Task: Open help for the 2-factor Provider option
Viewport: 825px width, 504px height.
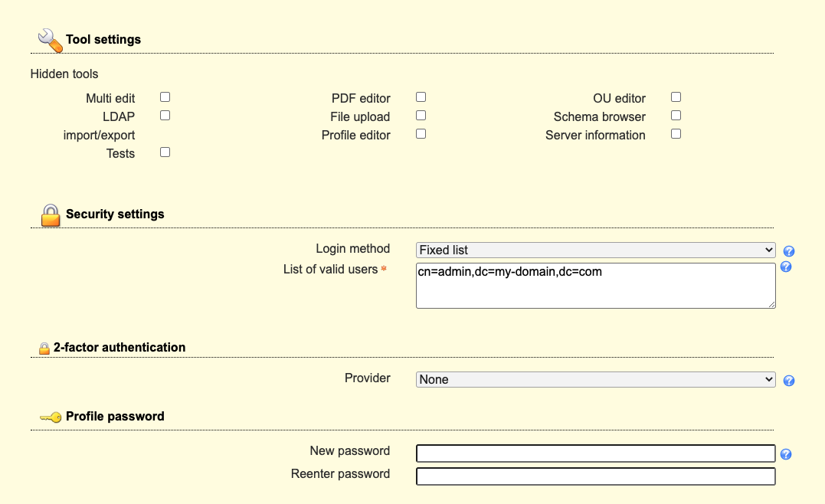Action: coord(788,380)
